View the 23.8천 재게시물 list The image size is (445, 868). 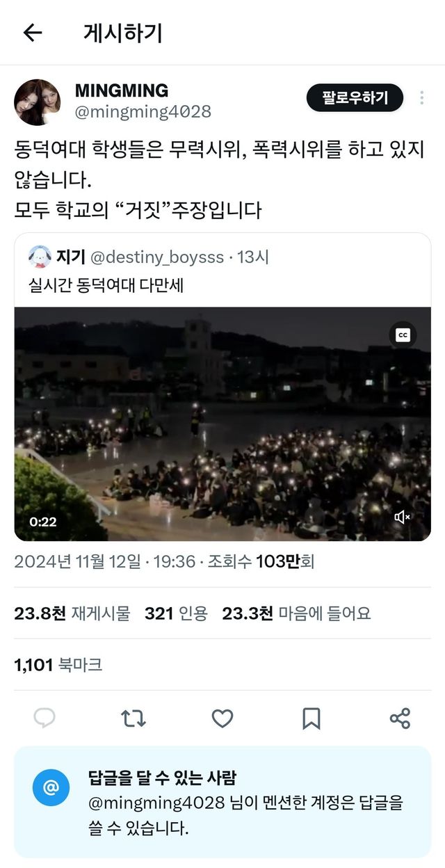72,613
